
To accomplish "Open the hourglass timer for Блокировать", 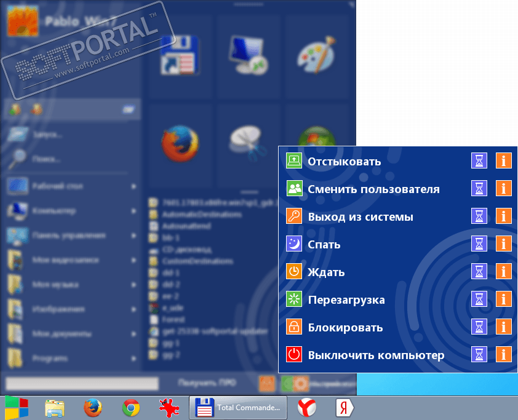I will (x=479, y=327).
